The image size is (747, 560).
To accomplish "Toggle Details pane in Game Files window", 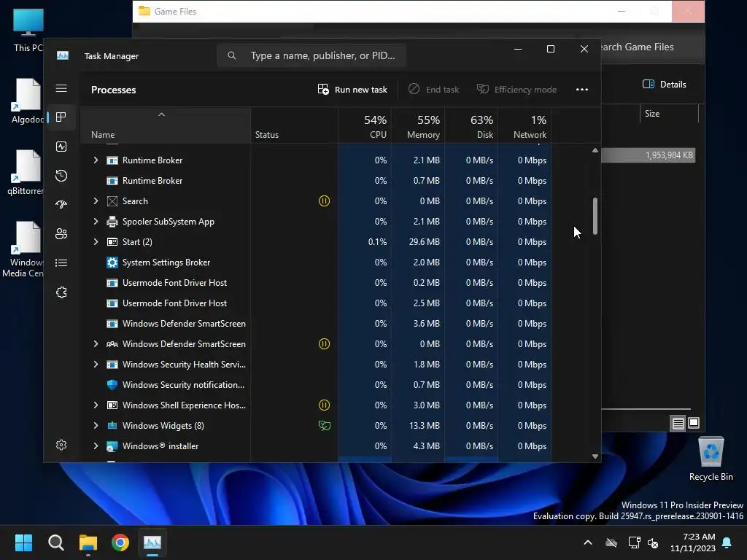I will (664, 85).
